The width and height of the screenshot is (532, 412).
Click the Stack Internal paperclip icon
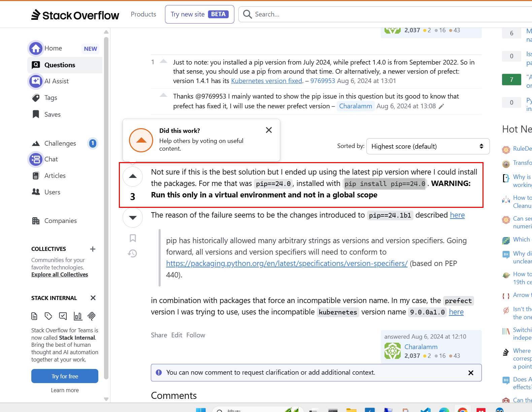click(92, 316)
